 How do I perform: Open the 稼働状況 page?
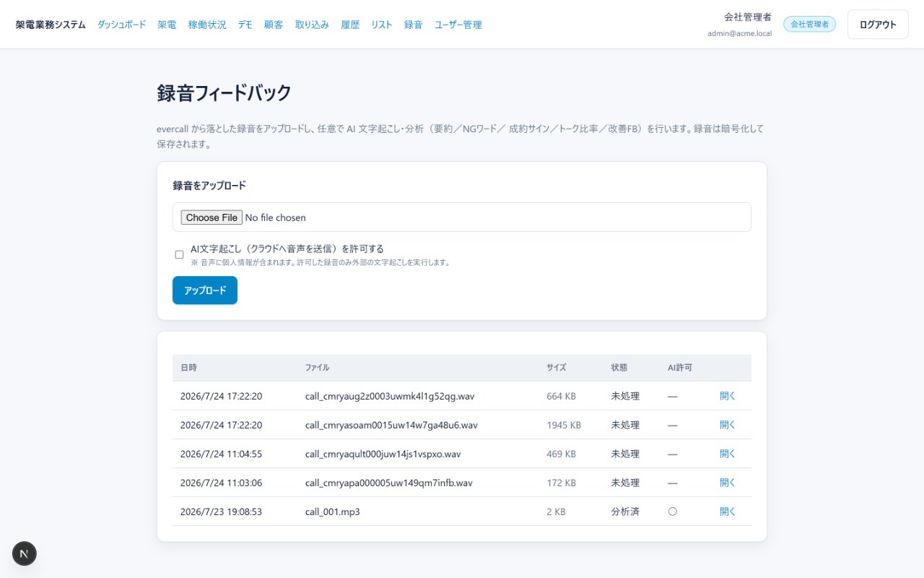point(207,25)
